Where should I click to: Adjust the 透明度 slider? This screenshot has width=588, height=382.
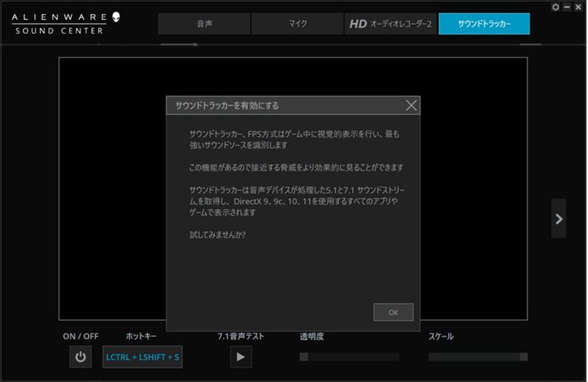tap(350, 356)
